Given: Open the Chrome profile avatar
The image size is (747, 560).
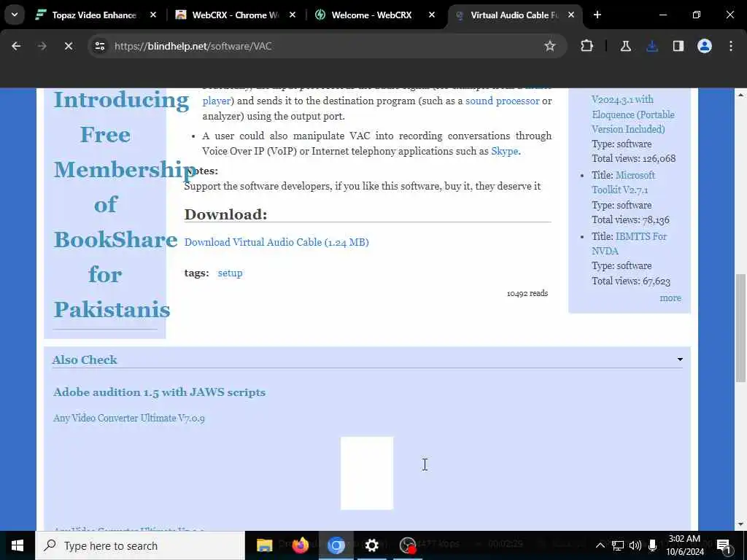Looking at the screenshot, I should click(x=705, y=46).
